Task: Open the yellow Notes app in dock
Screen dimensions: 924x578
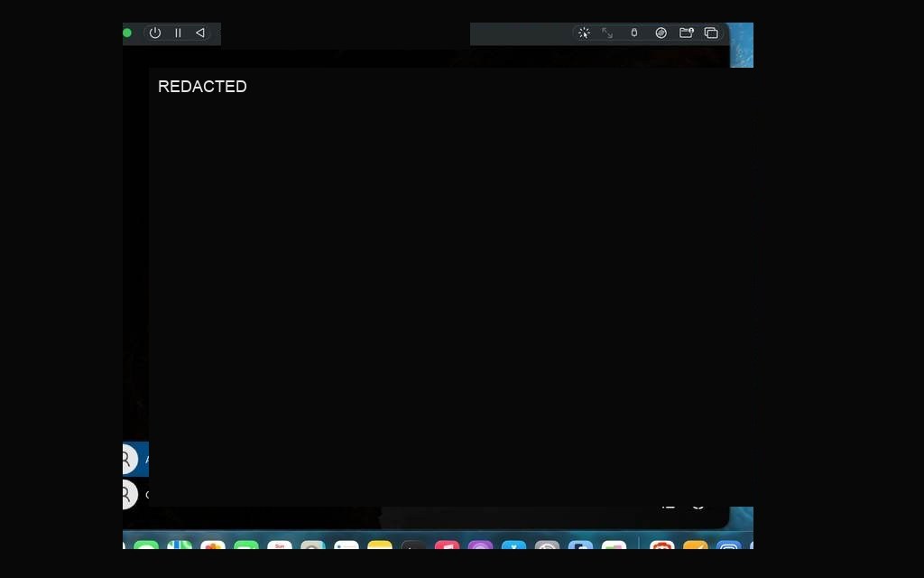Action: coord(380,545)
